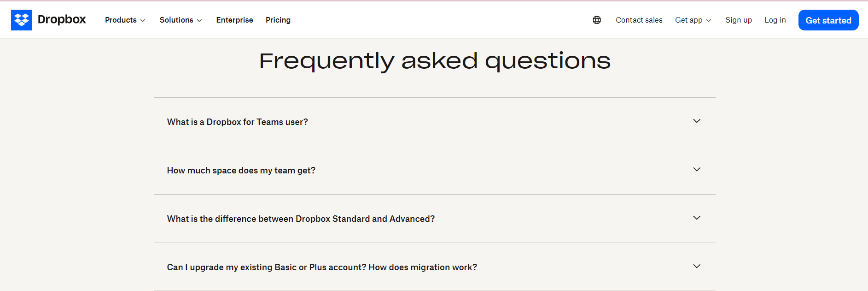
Task: Click the Sign up link
Action: [739, 20]
